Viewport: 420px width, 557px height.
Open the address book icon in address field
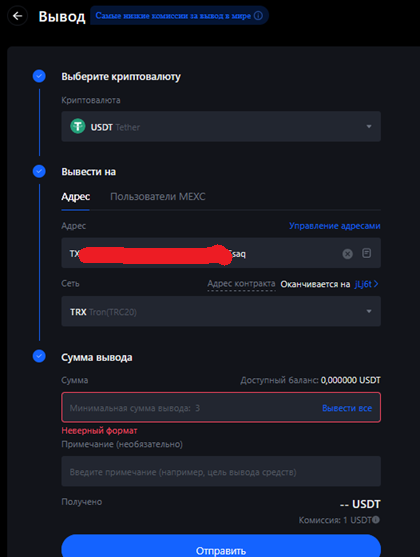point(366,253)
